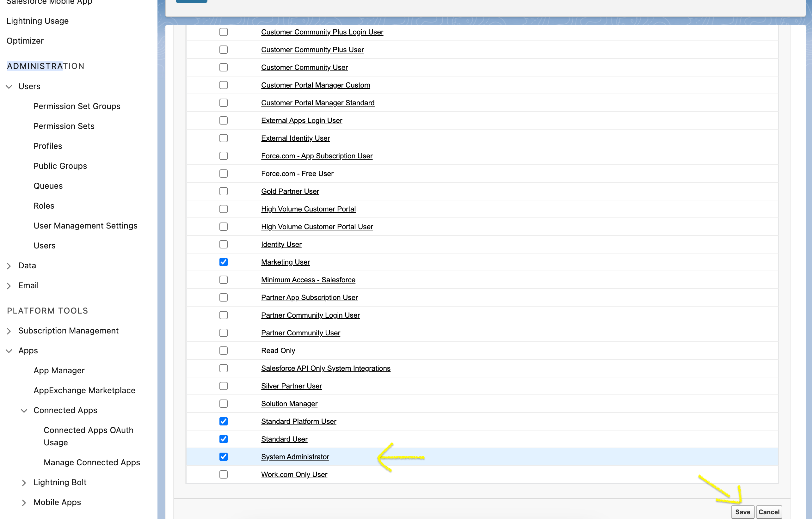Expand the Mobile Apps item

click(x=24, y=503)
